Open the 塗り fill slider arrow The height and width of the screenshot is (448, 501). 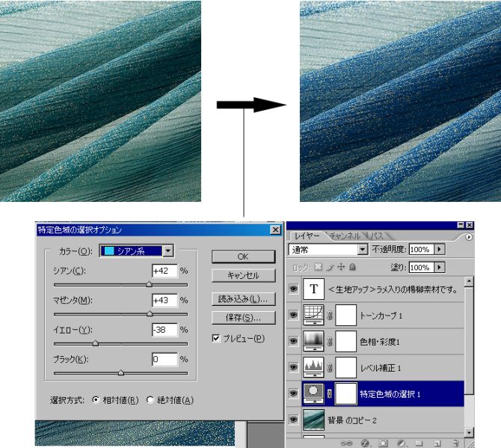[440, 267]
